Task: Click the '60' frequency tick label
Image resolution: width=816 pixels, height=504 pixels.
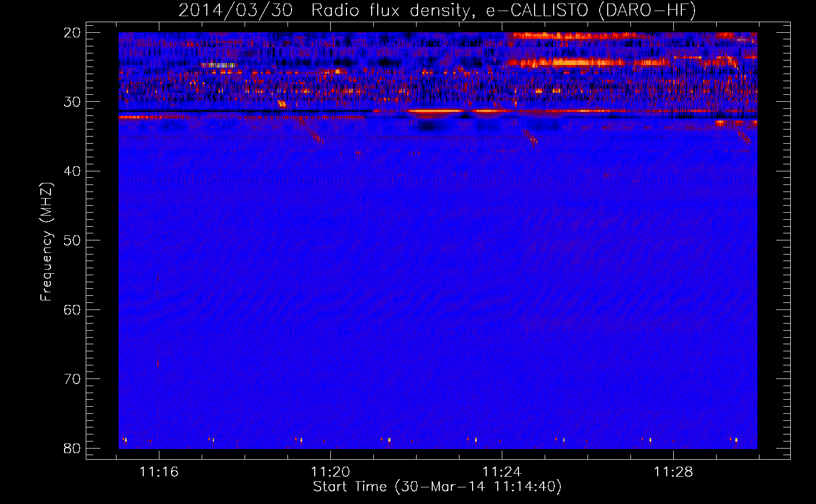Action: tap(72, 310)
